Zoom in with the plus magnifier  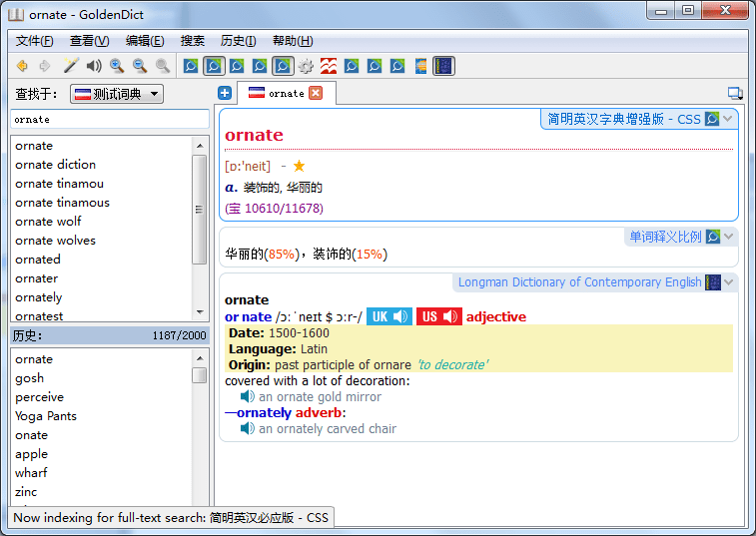pyautogui.click(x=117, y=66)
